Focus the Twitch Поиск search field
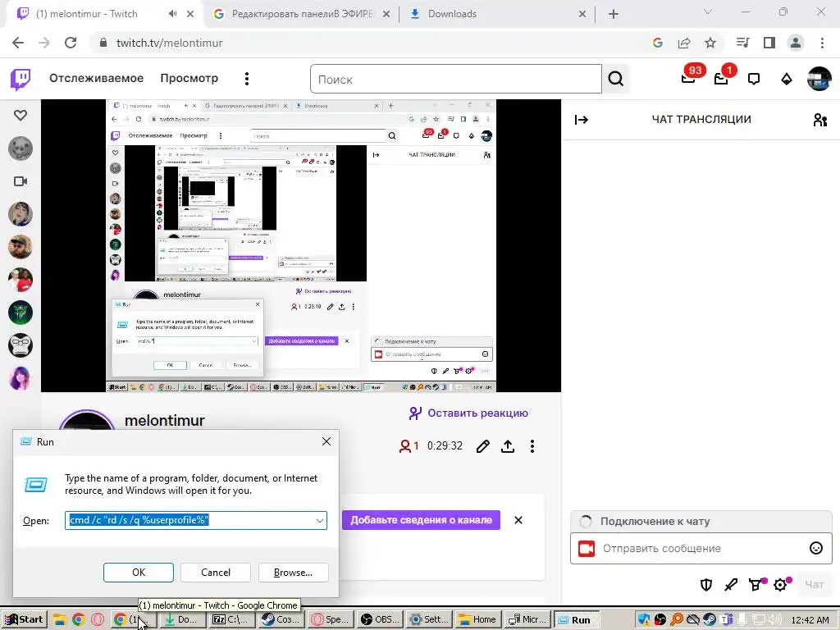The height and width of the screenshot is (630, 840). 456,80
